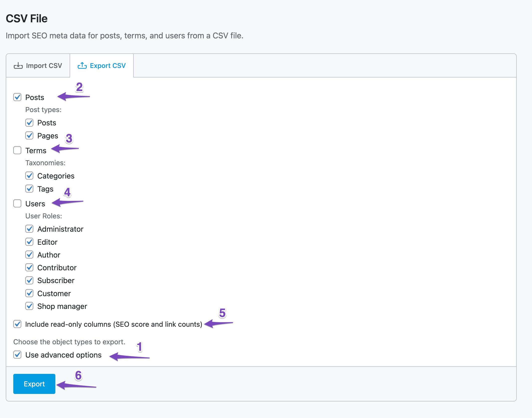This screenshot has width=532, height=418.
Task: Click the CSV File heading
Action: pyautogui.click(x=27, y=19)
